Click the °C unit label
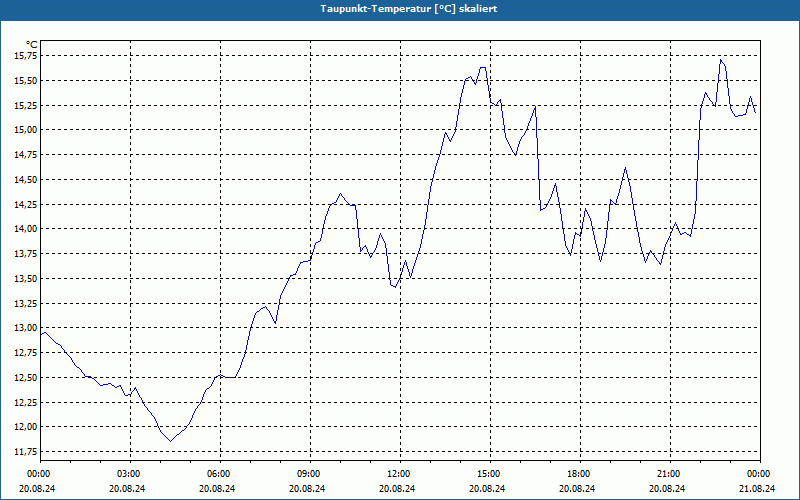 pyautogui.click(x=31, y=45)
